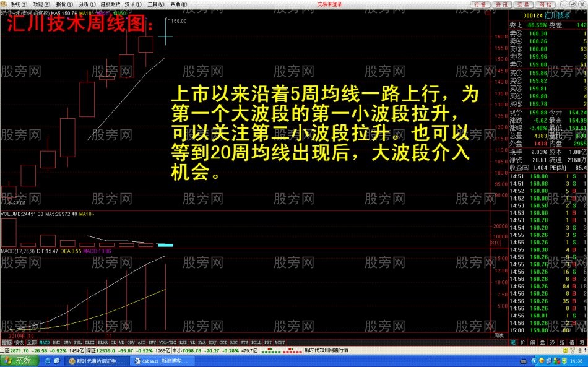Open the 系统 menu
Image resolution: width=588 pixels, height=367 pixels.
click(19, 4)
